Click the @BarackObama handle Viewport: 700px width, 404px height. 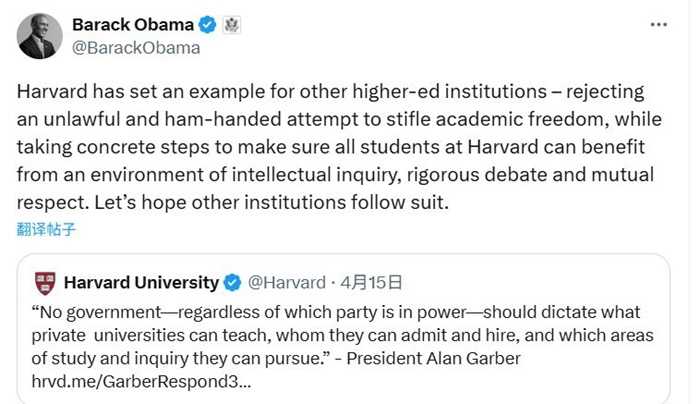(x=135, y=47)
